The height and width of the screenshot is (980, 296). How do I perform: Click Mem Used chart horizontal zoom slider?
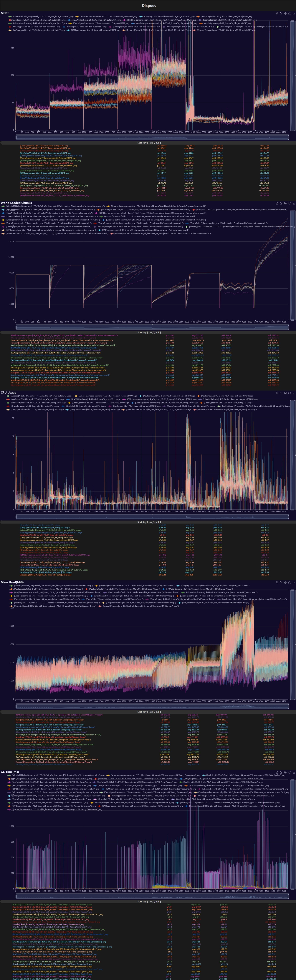click(x=152, y=706)
